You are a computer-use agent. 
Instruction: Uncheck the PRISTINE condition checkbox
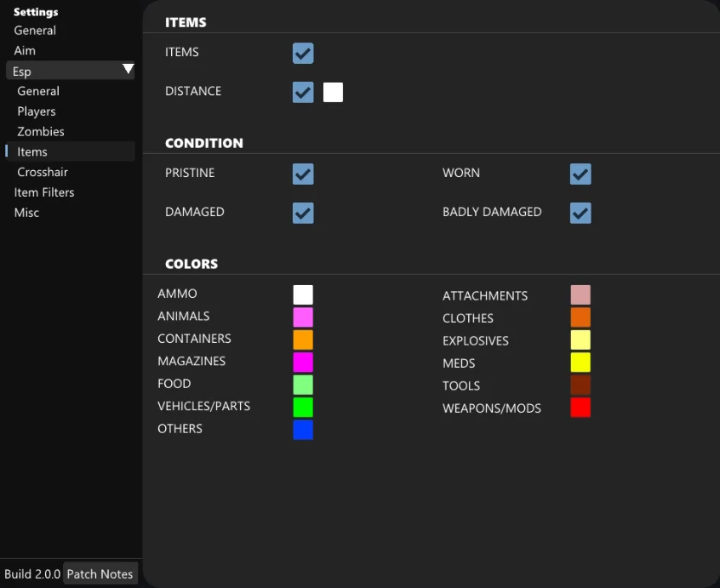tap(303, 174)
